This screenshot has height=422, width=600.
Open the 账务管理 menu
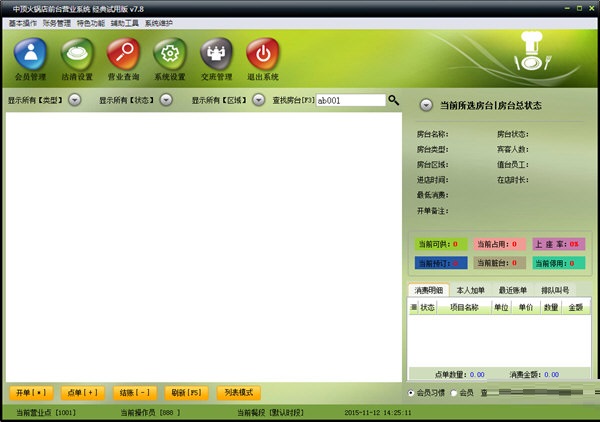[57, 23]
